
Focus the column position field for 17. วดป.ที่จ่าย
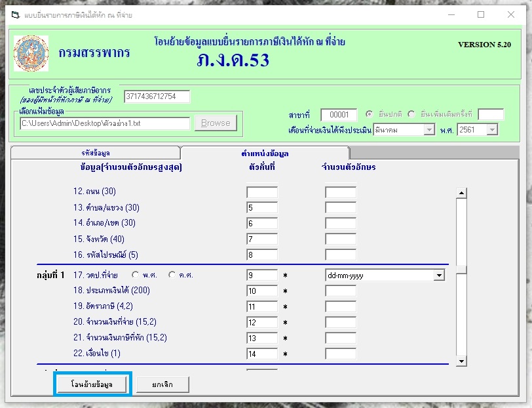[x=262, y=275]
